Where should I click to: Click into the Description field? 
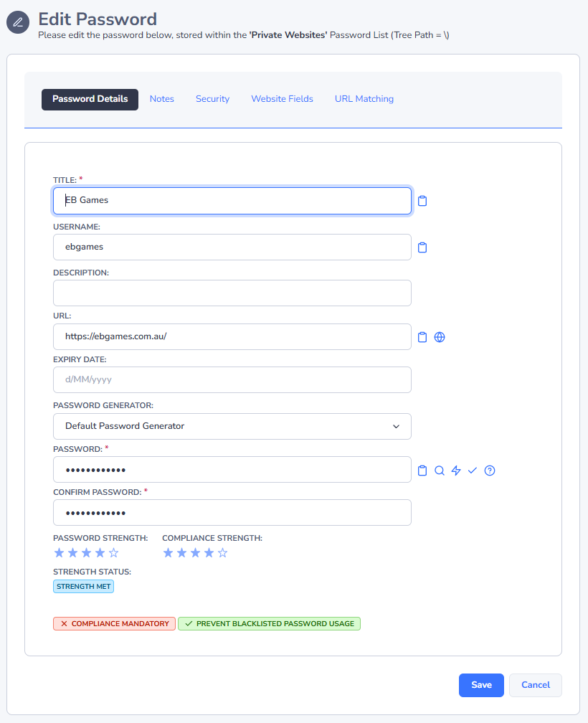pyautogui.click(x=232, y=293)
